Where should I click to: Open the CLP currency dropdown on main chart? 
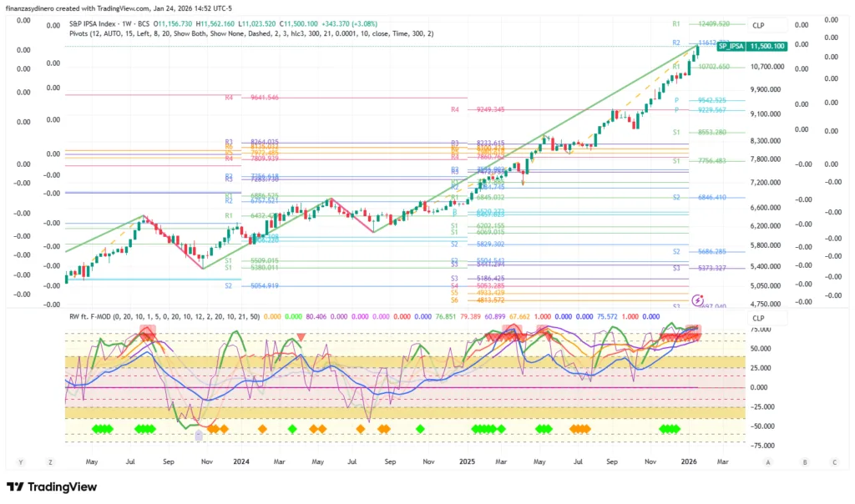pos(758,26)
